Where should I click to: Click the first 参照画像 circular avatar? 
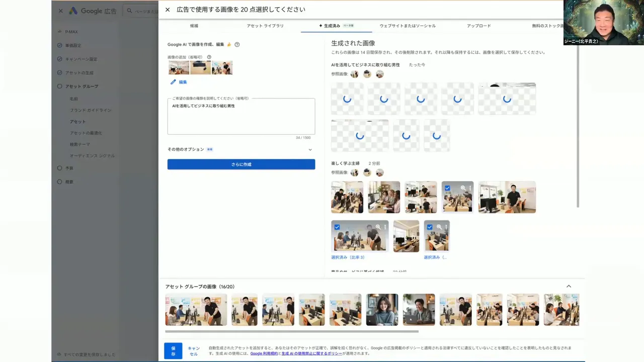tap(354, 74)
